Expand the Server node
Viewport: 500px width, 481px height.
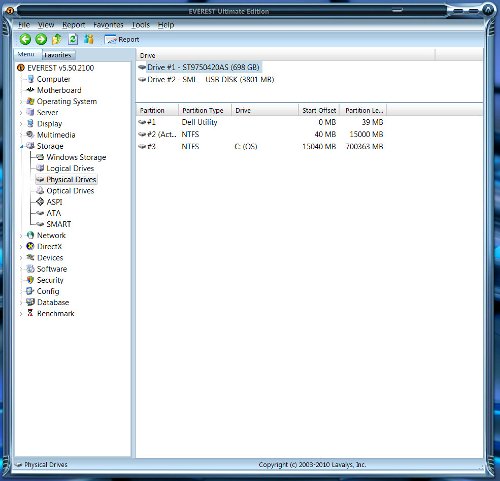point(21,113)
